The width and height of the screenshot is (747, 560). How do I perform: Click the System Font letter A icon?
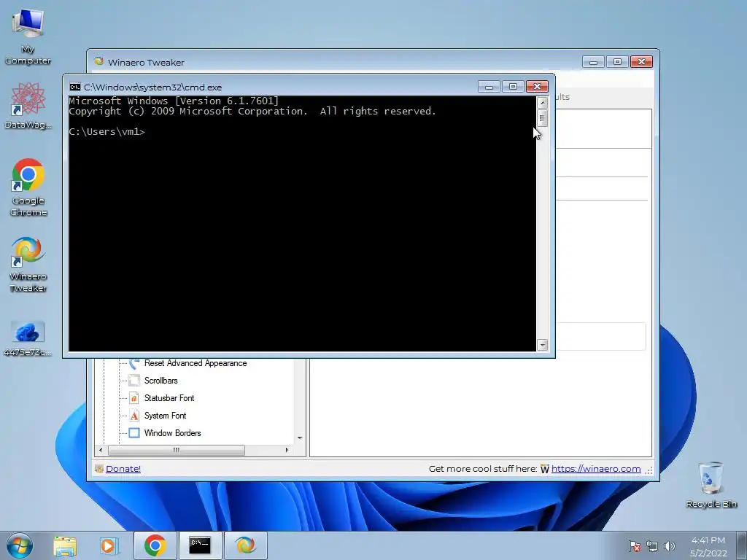(134, 416)
